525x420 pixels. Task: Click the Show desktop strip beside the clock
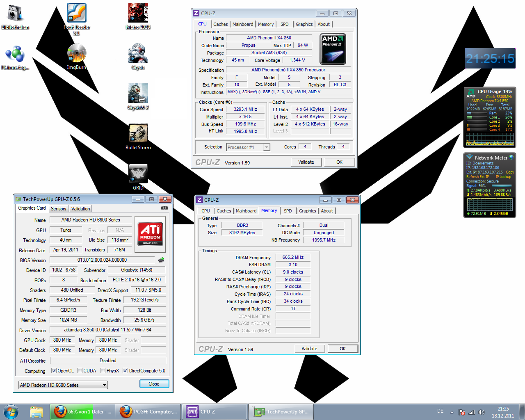(522, 412)
